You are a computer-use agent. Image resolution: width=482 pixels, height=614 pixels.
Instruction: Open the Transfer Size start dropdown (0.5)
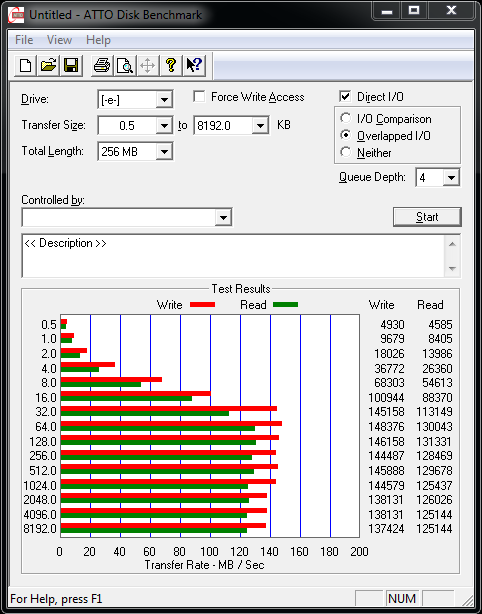point(164,126)
